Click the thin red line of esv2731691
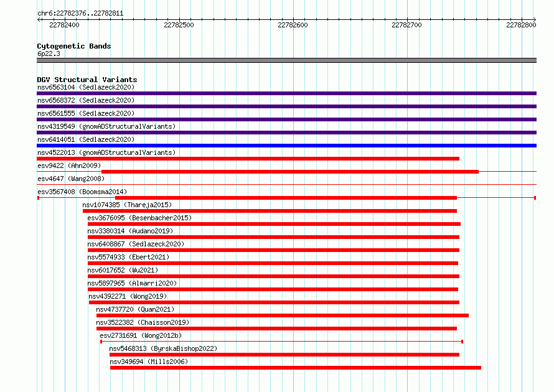Image resolution: width=554 pixels, height=392 pixels. (281, 342)
